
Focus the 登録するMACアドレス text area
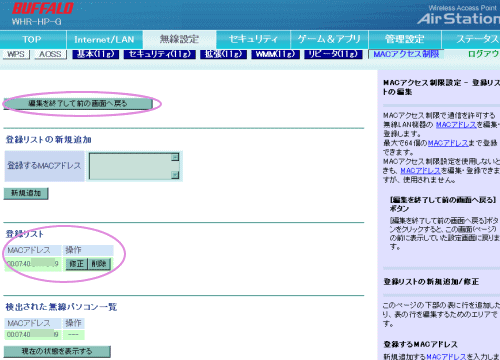click(x=134, y=166)
